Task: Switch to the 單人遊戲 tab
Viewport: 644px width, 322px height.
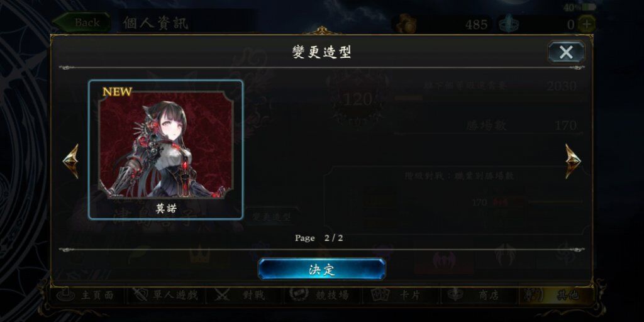Action: [x=166, y=296]
